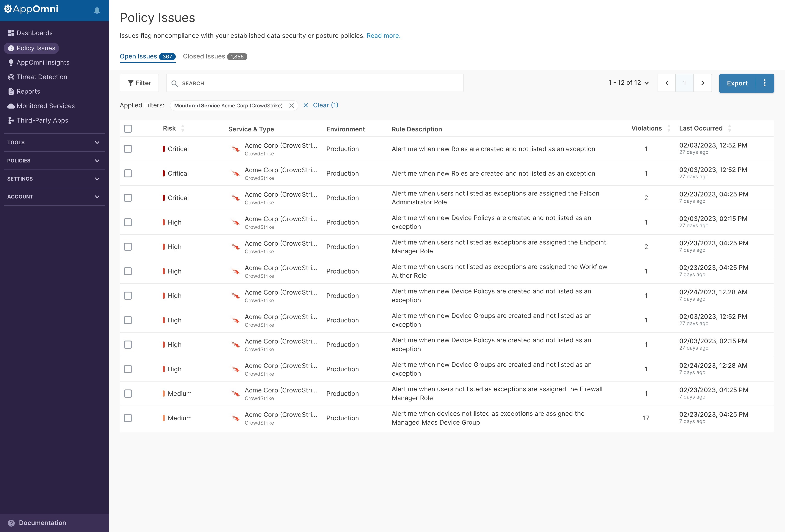Open AppOmni Insights lightbulb item
This screenshot has width=785, height=532.
(x=11, y=63)
